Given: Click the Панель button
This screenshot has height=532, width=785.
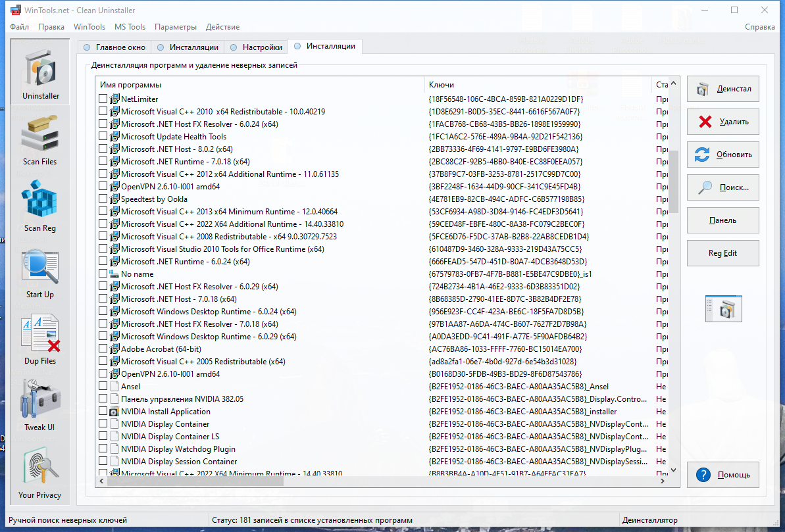Looking at the screenshot, I should (723, 220).
